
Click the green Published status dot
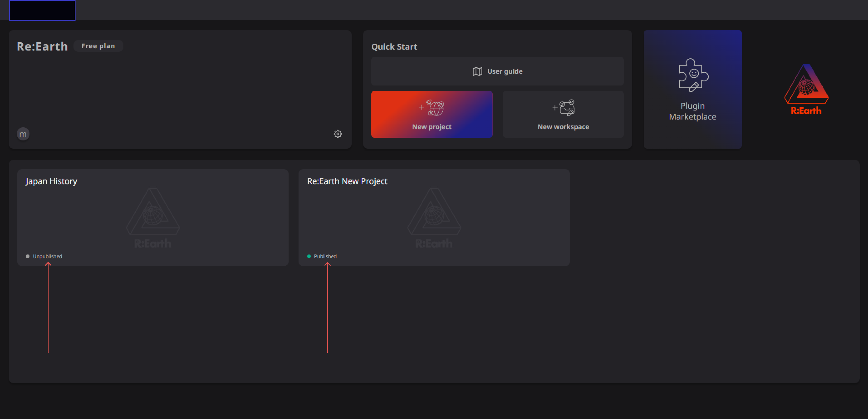(x=309, y=256)
